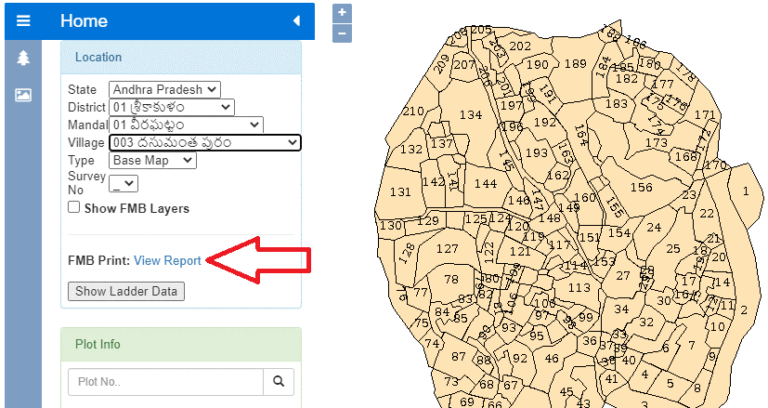The height and width of the screenshot is (408, 768).
Task: Zoom in the map with plus button
Action: coord(342,13)
